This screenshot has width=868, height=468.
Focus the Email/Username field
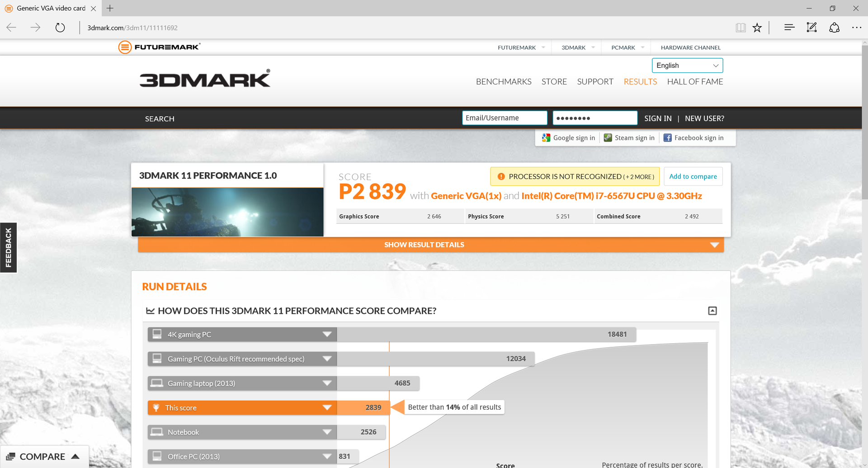point(505,118)
